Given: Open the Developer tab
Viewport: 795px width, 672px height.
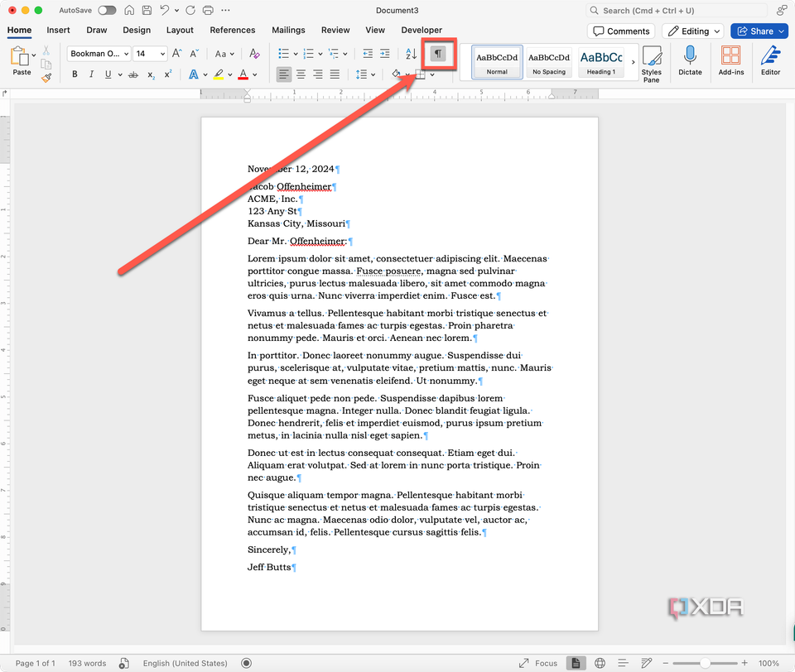Looking at the screenshot, I should (x=421, y=29).
